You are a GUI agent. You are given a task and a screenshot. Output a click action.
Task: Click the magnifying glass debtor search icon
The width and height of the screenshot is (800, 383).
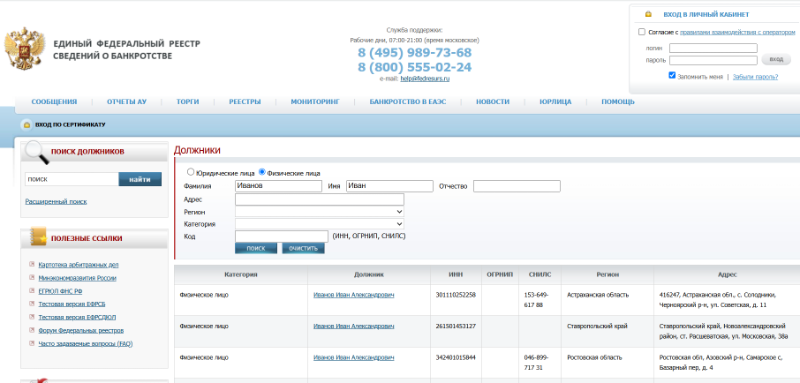click(x=37, y=152)
